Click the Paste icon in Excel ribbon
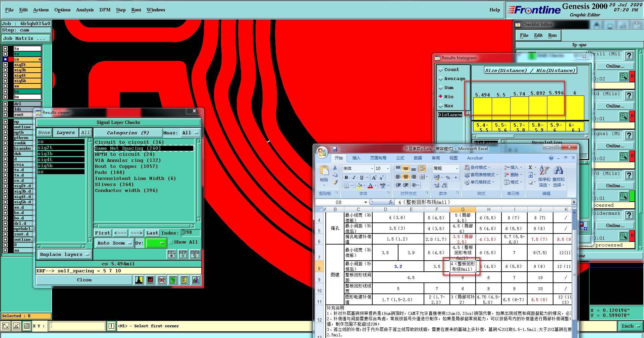Image resolution: width=644 pixels, height=338 pixels. click(324, 171)
